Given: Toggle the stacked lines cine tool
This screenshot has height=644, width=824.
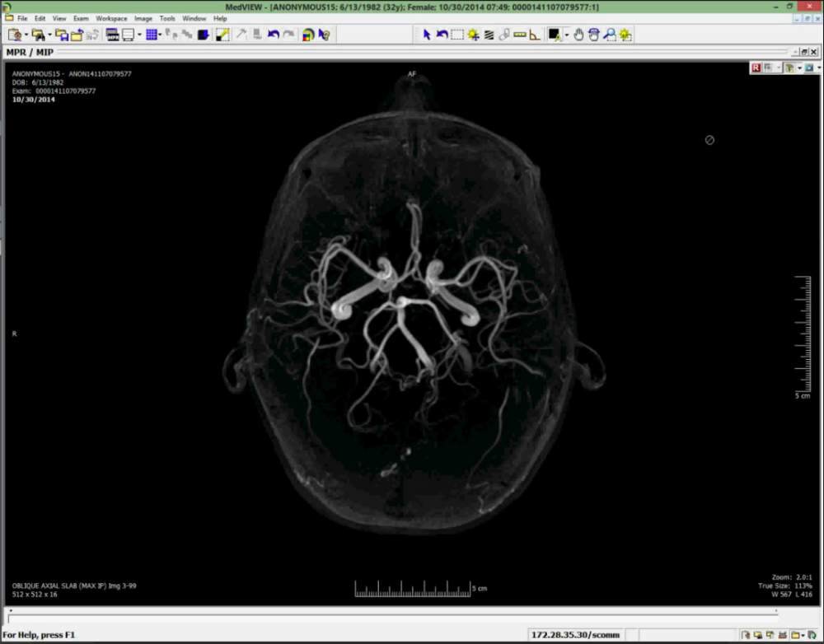Looking at the screenshot, I should point(489,35).
